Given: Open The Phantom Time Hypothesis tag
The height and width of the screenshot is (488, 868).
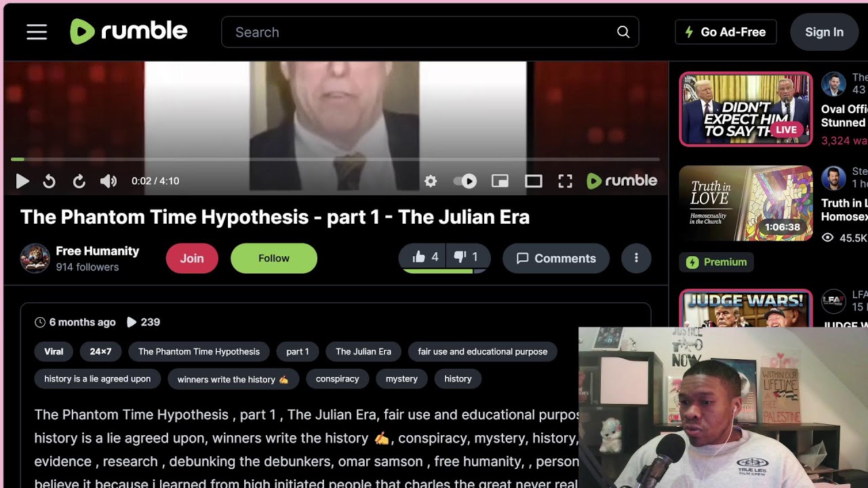Looking at the screenshot, I should (x=199, y=352).
